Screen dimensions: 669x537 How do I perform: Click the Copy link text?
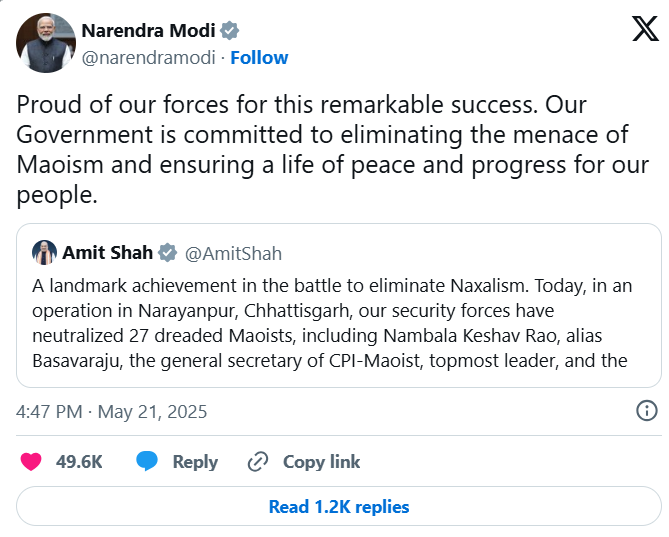click(x=321, y=461)
